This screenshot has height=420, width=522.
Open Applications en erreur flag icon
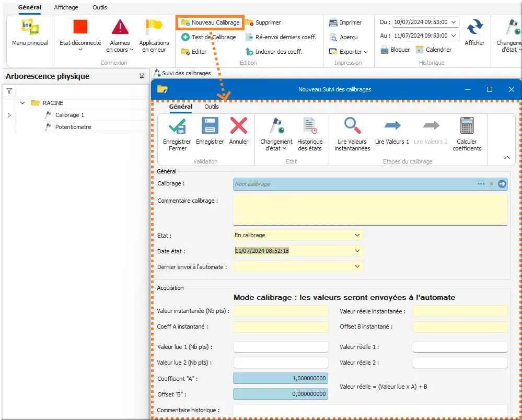coord(154,27)
